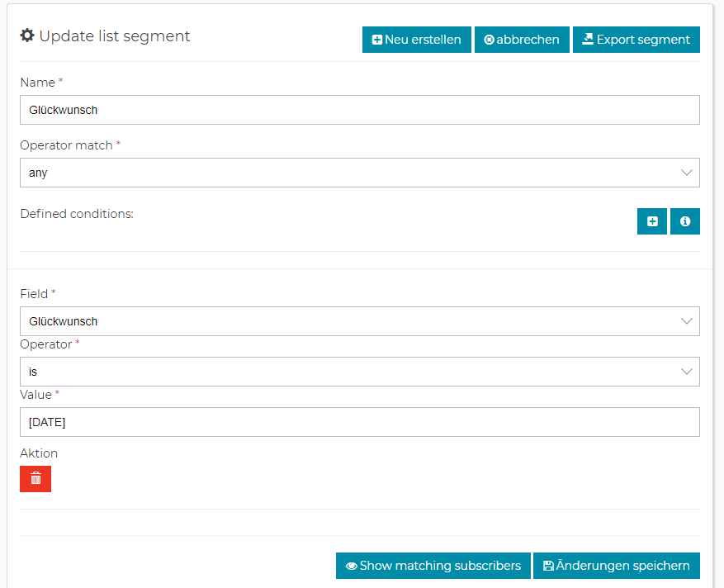Image resolution: width=724 pixels, height=588 pixels.
Task: Click the Field label above the dropdown
Action: point(34,294)
